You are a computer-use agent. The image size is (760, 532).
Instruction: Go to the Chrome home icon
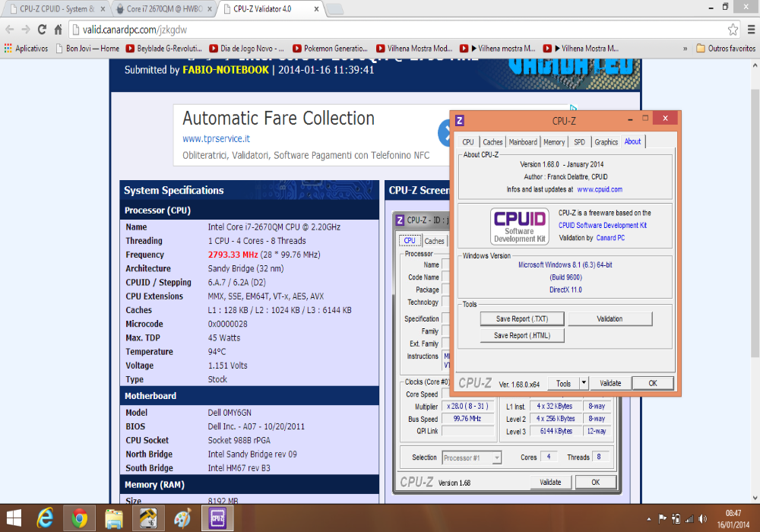[x=59, y=30]
